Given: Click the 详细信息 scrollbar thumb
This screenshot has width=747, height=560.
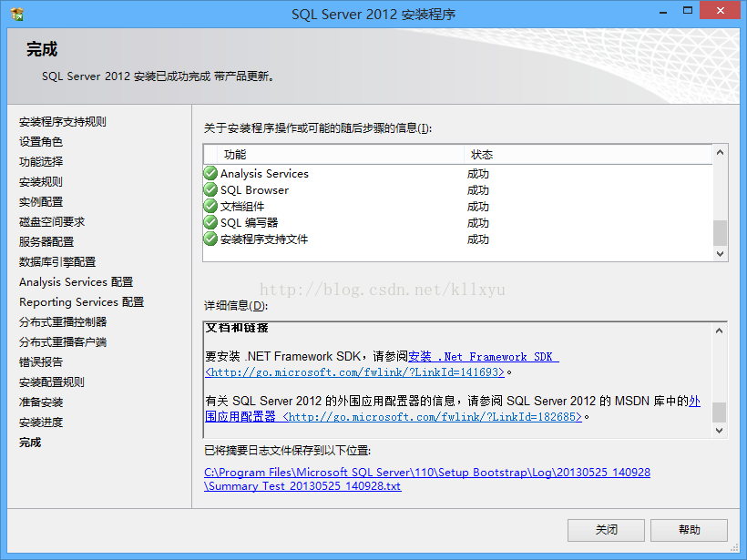Looking at the screenshot, I should coord(720,412).
